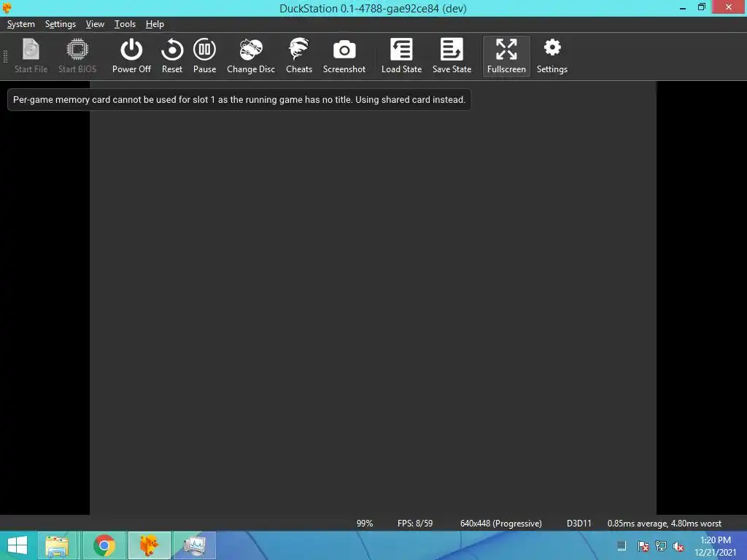Image resolution: width=747 pixels, height=560 pixels.
Task: Click the muted volume tray icon
Action: pos(678,546)
